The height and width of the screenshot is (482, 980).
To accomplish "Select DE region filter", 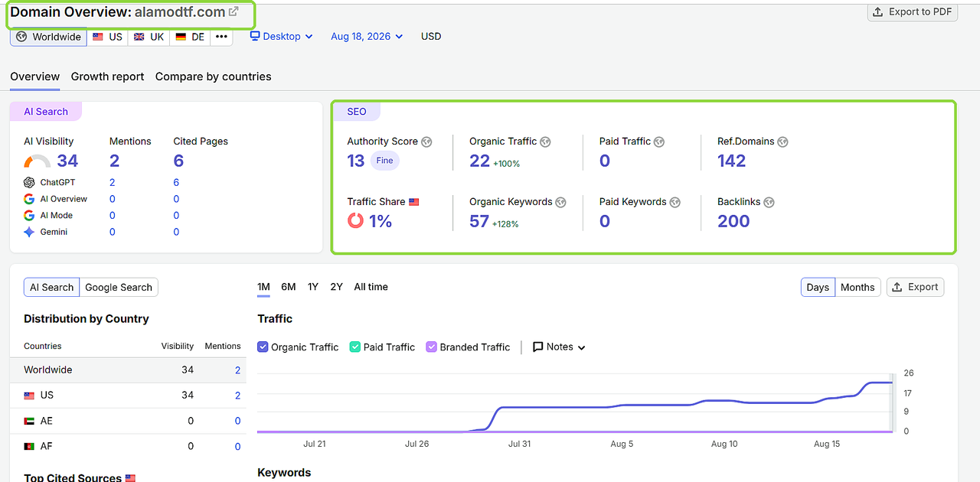I will point(190,37).
